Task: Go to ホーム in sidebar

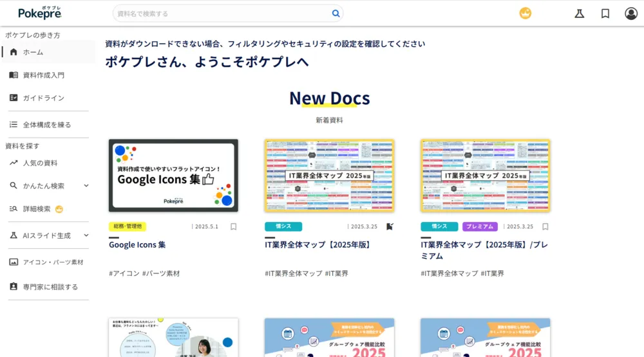Action: [48, 52]
